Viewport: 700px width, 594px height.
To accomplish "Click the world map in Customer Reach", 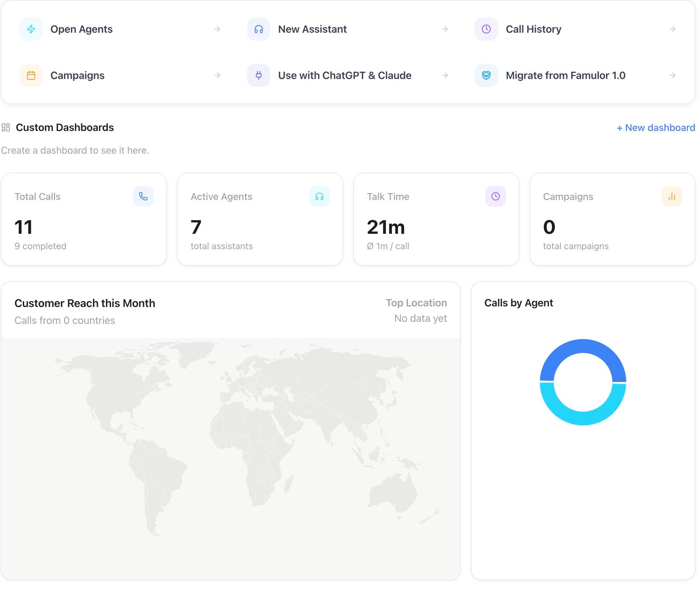I will point(231,459).
